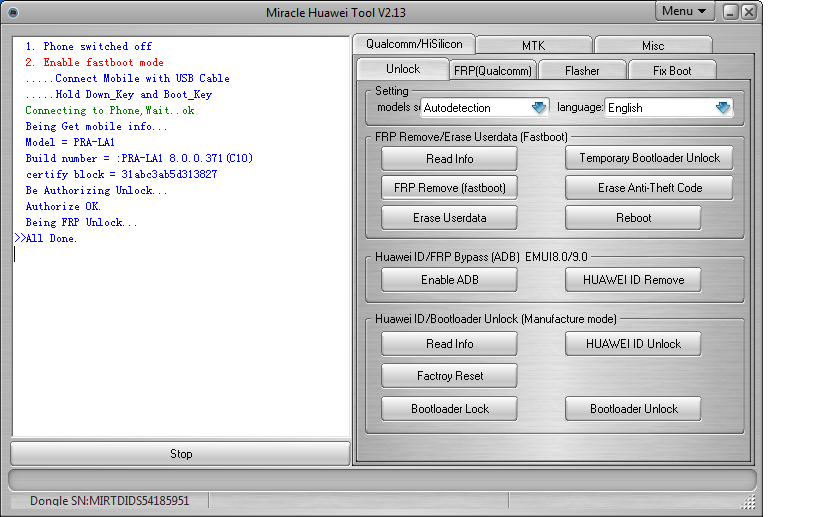Image resolution: width=819 pixels, height=517 pixels.
Task: Switch to the Flasher sub-tab
Action: (582, 70)
